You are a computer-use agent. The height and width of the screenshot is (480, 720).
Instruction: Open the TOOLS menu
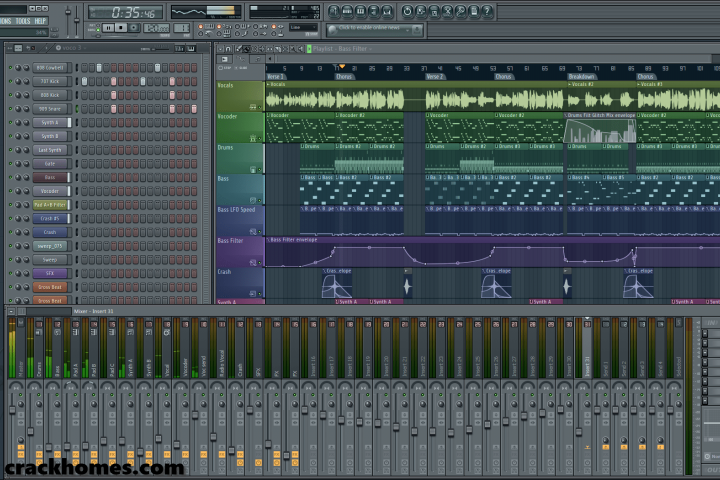point(23,21)
